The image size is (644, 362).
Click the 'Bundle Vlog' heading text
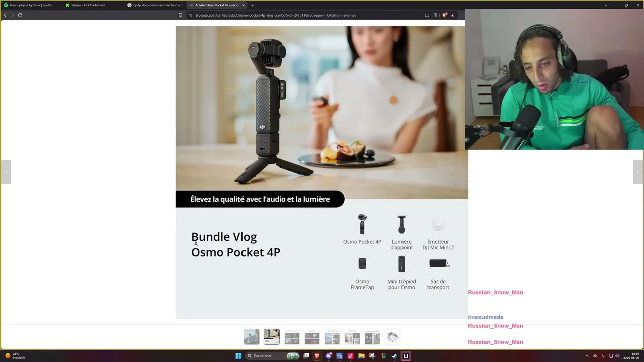click(224, 237)
